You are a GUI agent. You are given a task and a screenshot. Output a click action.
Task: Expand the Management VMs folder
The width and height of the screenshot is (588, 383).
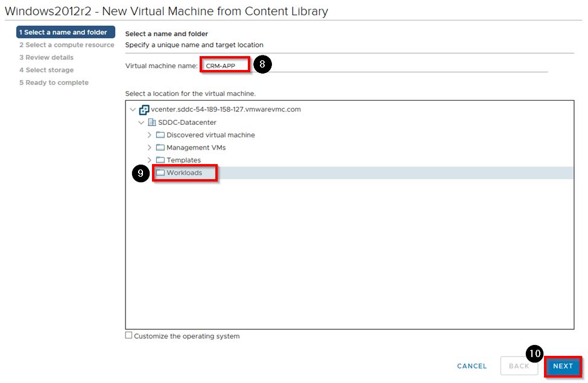point(150,148)
